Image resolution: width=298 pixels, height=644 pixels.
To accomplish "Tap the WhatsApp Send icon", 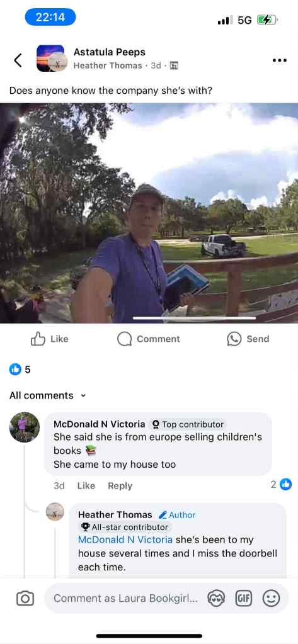I will [234, 339].
